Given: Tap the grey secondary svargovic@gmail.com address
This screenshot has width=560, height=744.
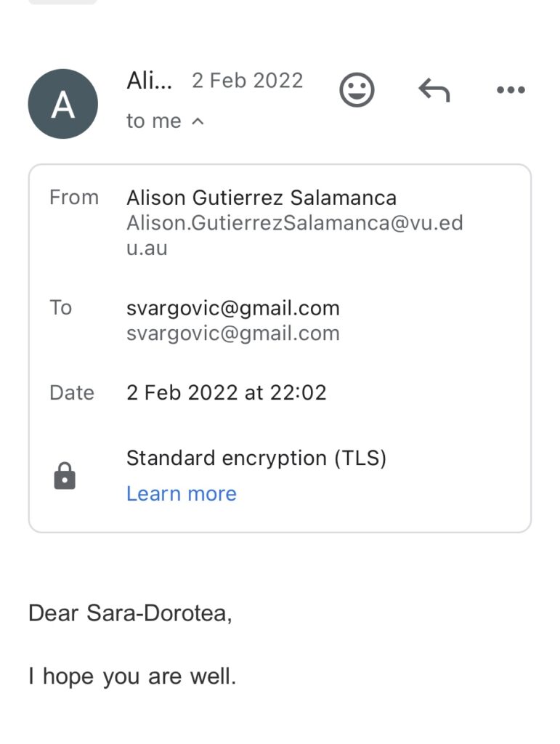Looking at the screenshot, I should pyautogui.click(x=233, y=333).
